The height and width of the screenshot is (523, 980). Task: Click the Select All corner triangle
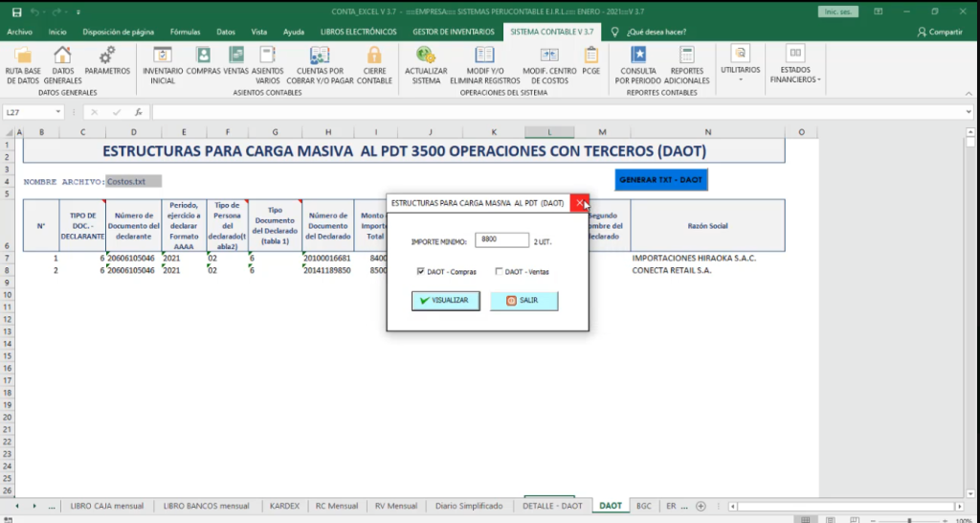(8, 132)
